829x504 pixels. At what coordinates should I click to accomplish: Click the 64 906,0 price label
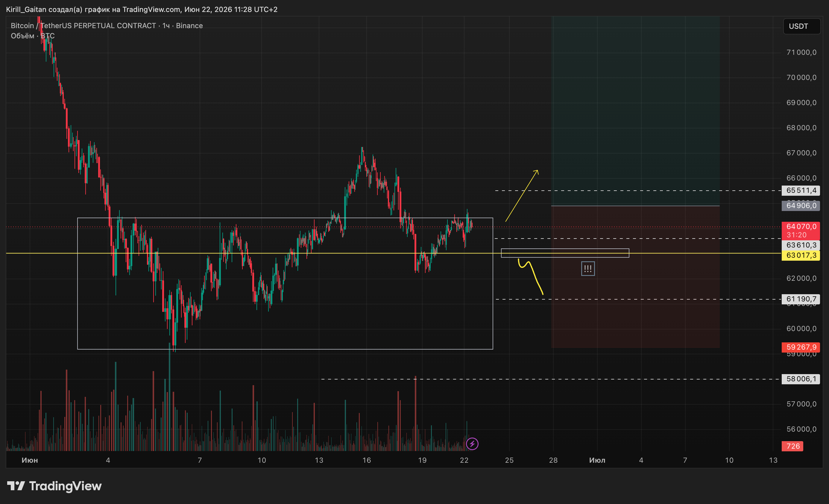pyautogui.click(x=801, y=206)
